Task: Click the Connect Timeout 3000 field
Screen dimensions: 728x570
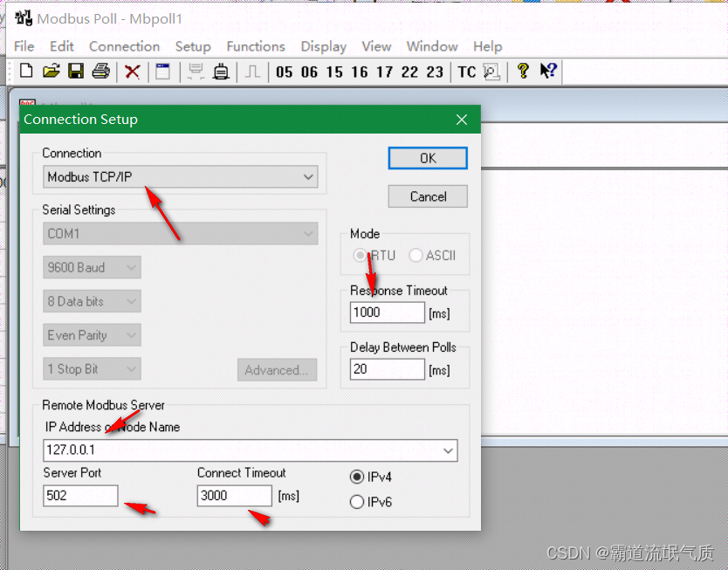Action: pos(235,496)
